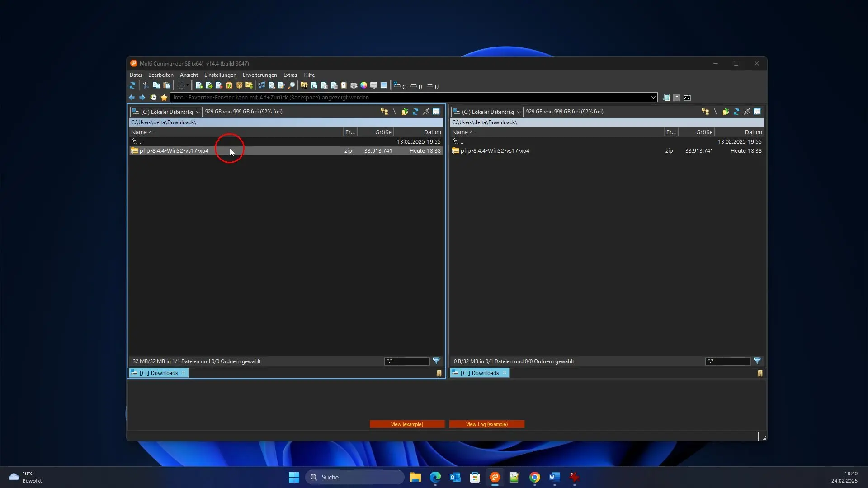This screenshot has height=488, width=868.
Task: Click left panel folder tree icon
Action: pos(384,112)
